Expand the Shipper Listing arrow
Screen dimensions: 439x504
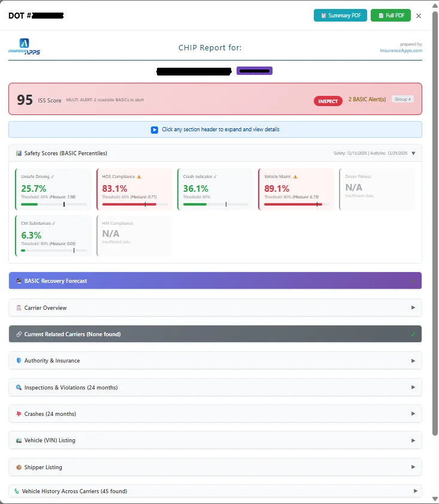click(413, 467)
